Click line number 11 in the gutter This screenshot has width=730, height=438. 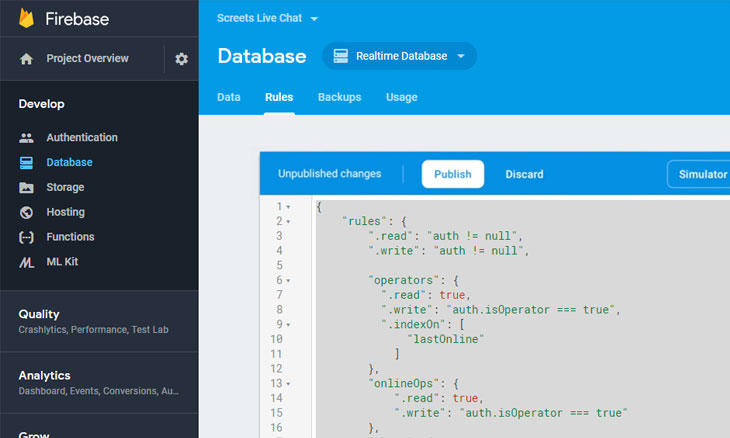click(277, 354)
